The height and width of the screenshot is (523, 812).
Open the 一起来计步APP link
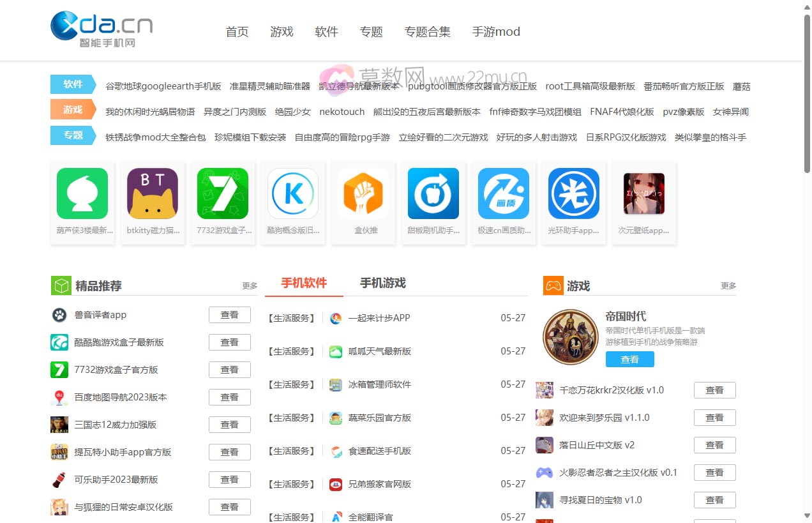coord(379,318)
